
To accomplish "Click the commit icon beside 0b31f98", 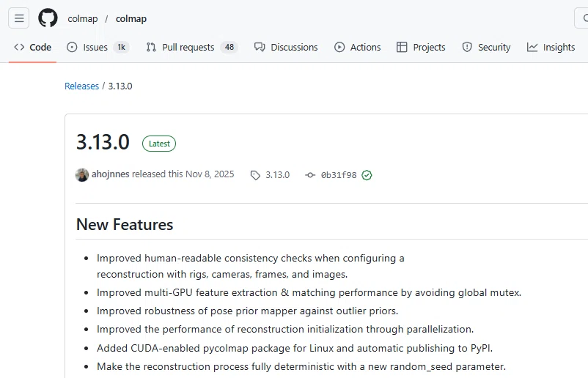I will [310, 175].
